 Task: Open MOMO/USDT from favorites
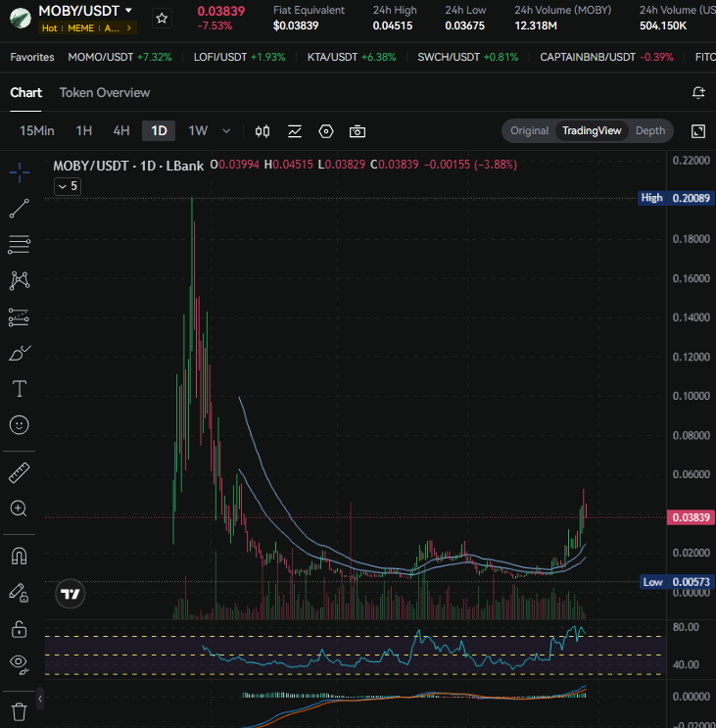click(119, 57)
